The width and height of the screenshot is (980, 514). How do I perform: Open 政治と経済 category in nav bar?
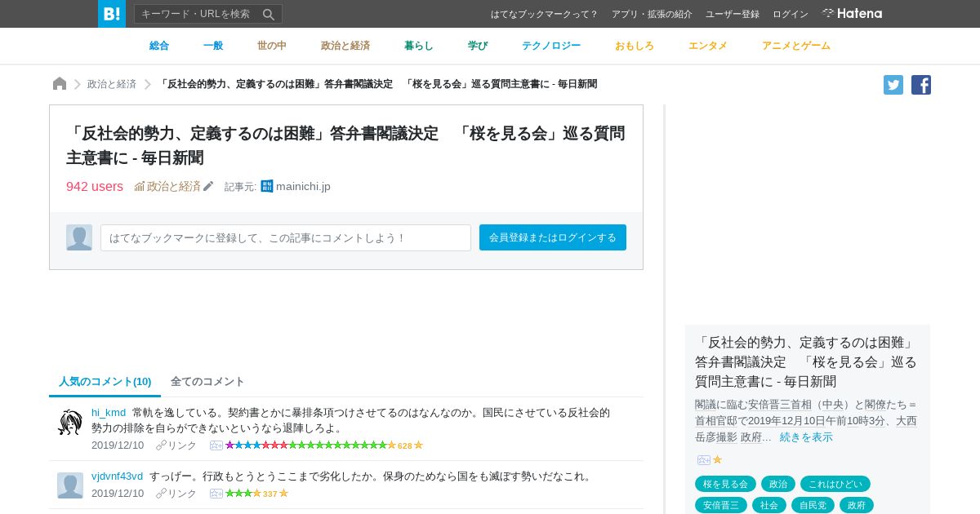(345, 46)
